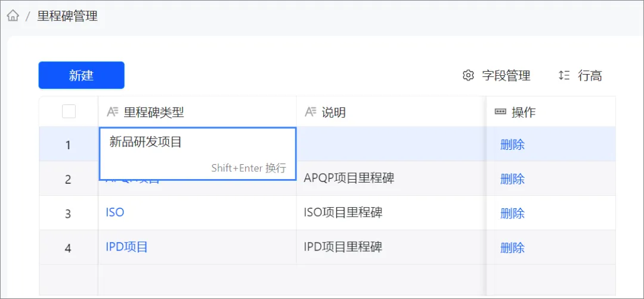The height and width of the screenshot is (299, 644).
Task: Click the icon beside 操作 column header
Action: click(x=500, y=112)
